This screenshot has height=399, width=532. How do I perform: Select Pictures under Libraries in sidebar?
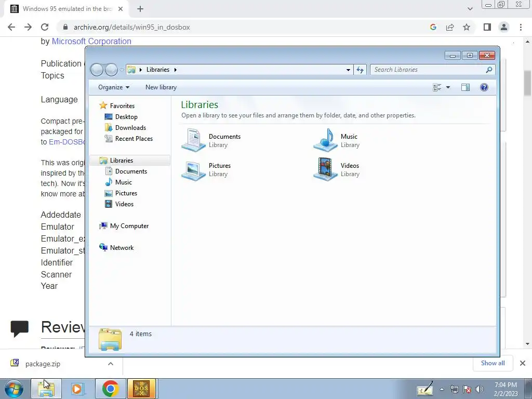[x=126, y=193]
